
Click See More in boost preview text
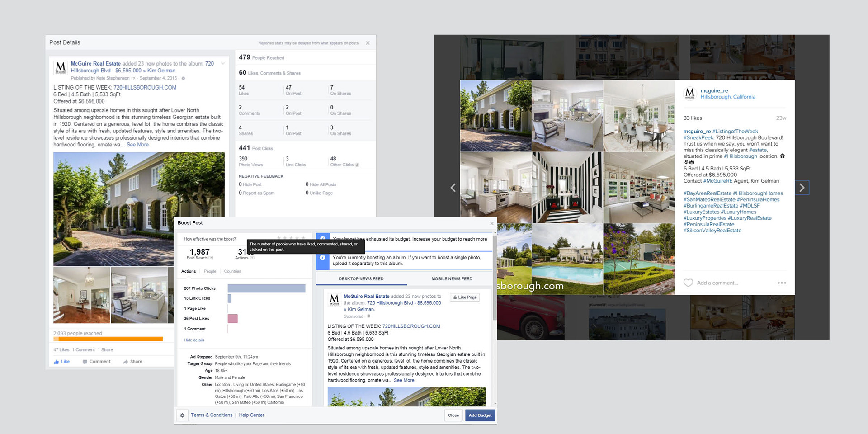[404, 380]
